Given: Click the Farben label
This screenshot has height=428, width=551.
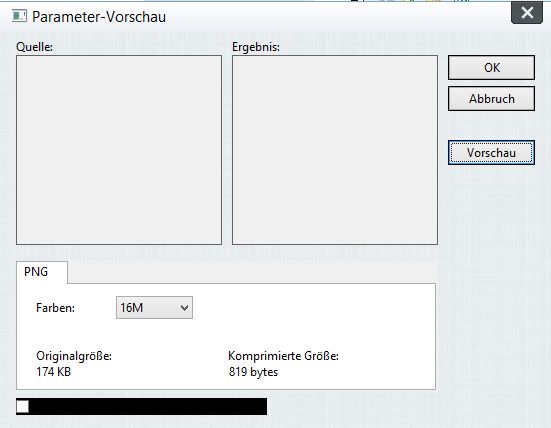Looking at the screenshot, I should click(55, 308).
